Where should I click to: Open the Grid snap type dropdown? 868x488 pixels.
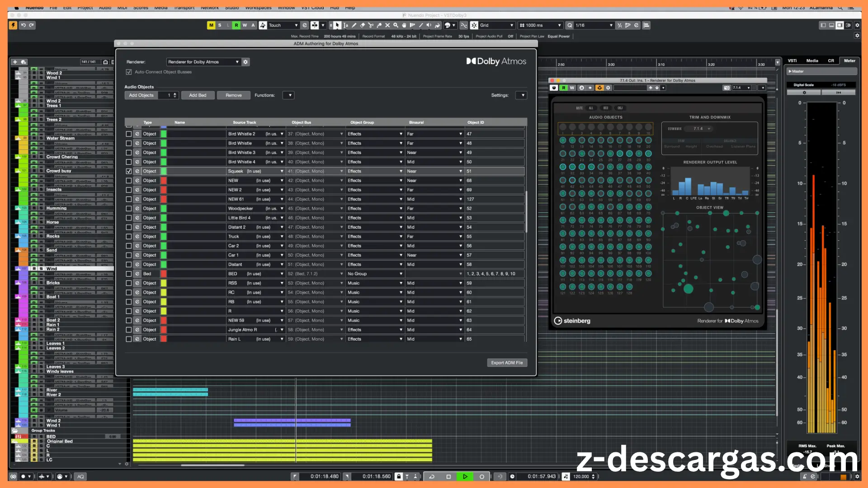497,25
